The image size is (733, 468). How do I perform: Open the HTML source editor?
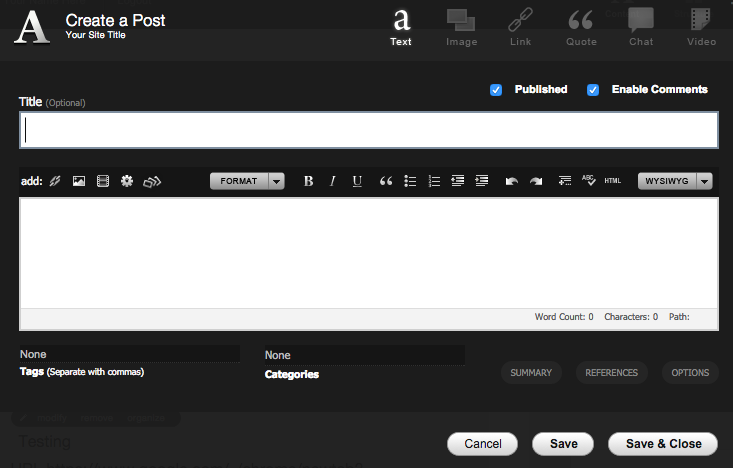pyautogui.click(x=613, y=181)
